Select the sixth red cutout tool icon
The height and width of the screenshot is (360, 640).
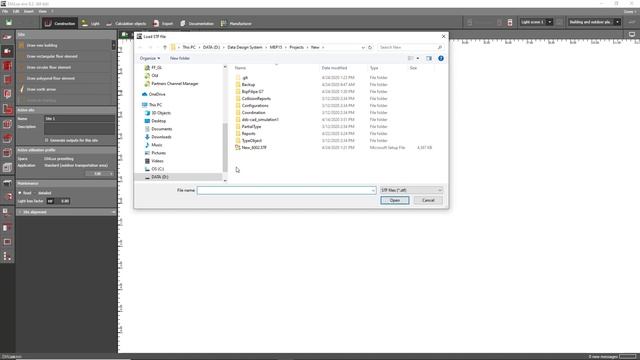pyautogui.click(x=7, y=109)
